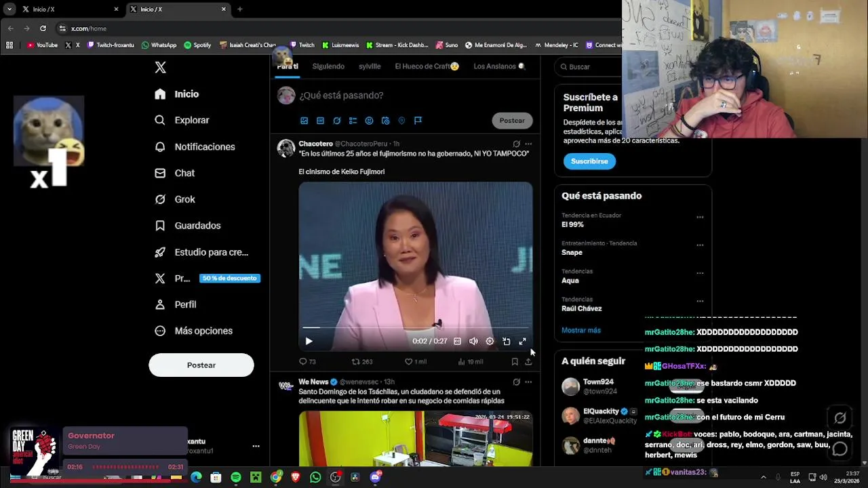The width and height of the screenshot is (868, 488).
Task: Click the Suscribirse premium button
Action: tap(589, 161)
